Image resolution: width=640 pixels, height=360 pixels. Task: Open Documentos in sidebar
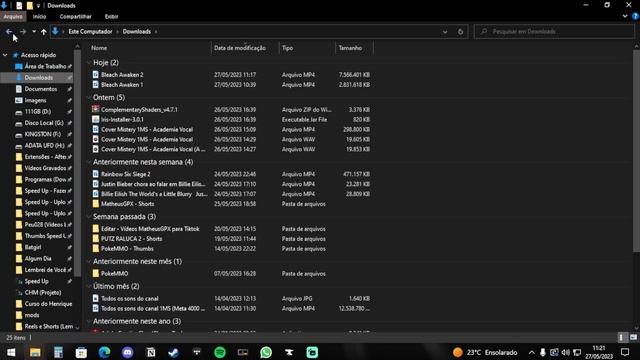point(41,89)
